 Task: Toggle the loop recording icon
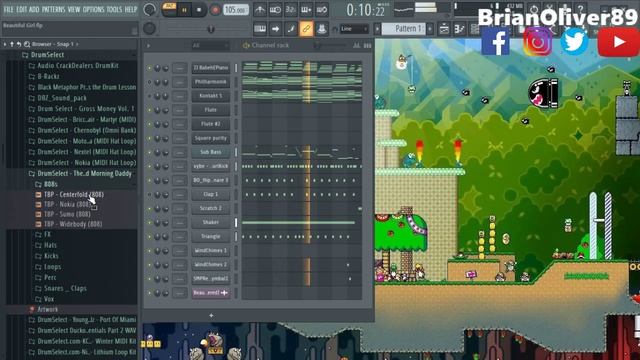pyautogui.click(x=322, y=10)
